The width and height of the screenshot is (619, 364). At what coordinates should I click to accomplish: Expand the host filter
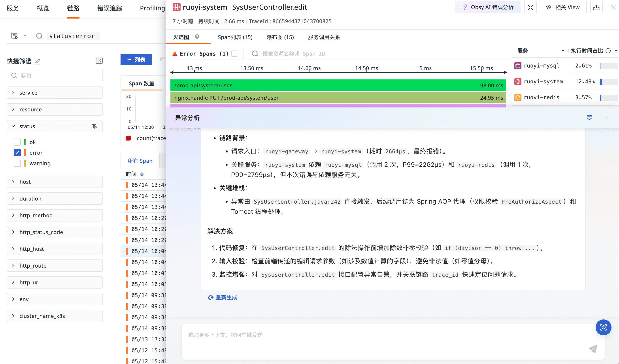55,182
